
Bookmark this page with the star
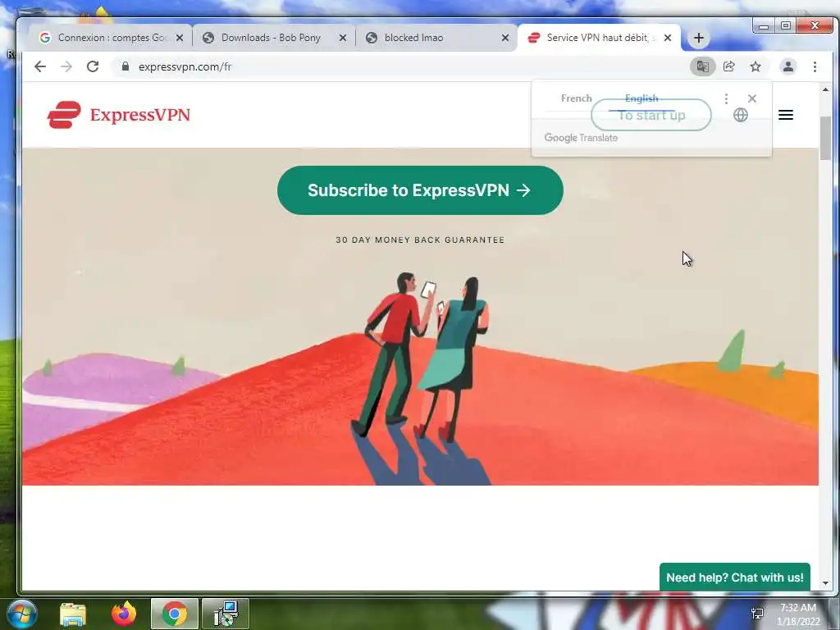click(756, 66)
